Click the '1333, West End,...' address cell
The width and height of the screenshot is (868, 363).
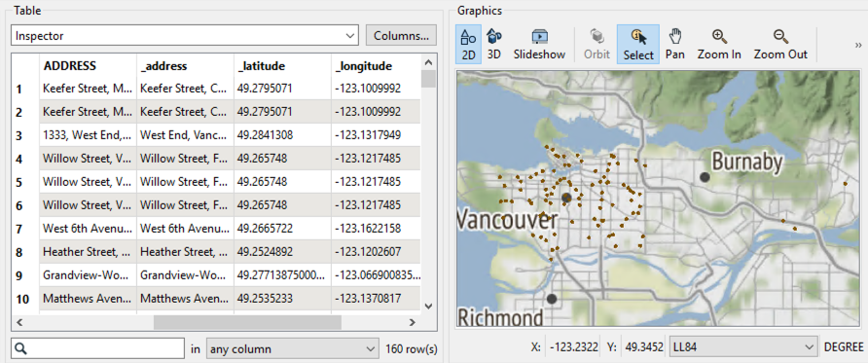point(88,135)
